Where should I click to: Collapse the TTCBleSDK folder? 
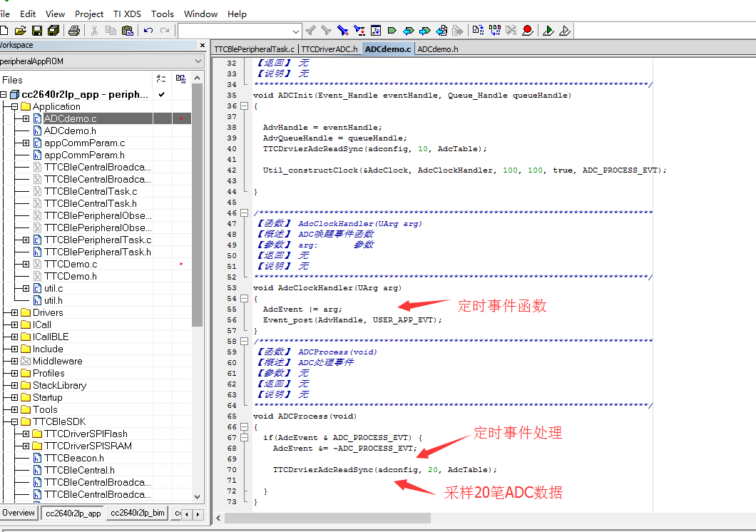14,421
